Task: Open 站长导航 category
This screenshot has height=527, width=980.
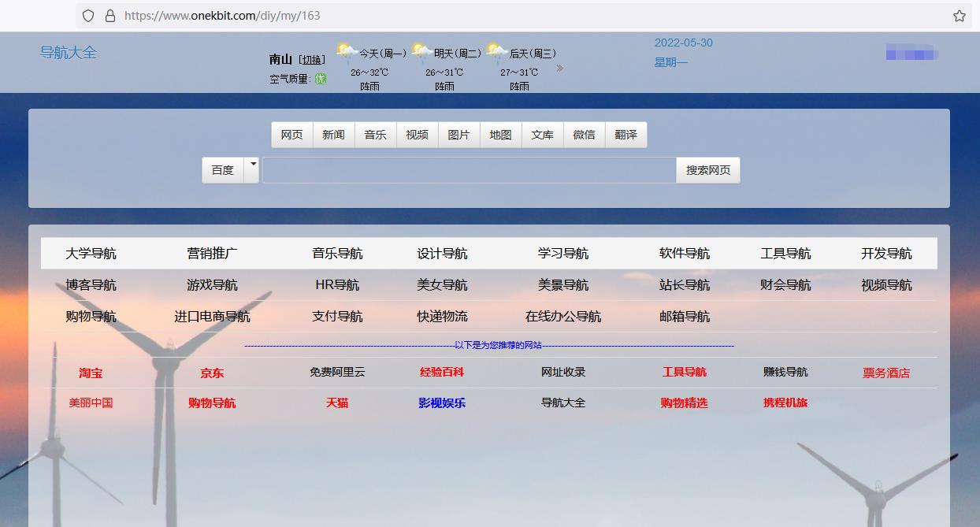Action: (685, 285)
